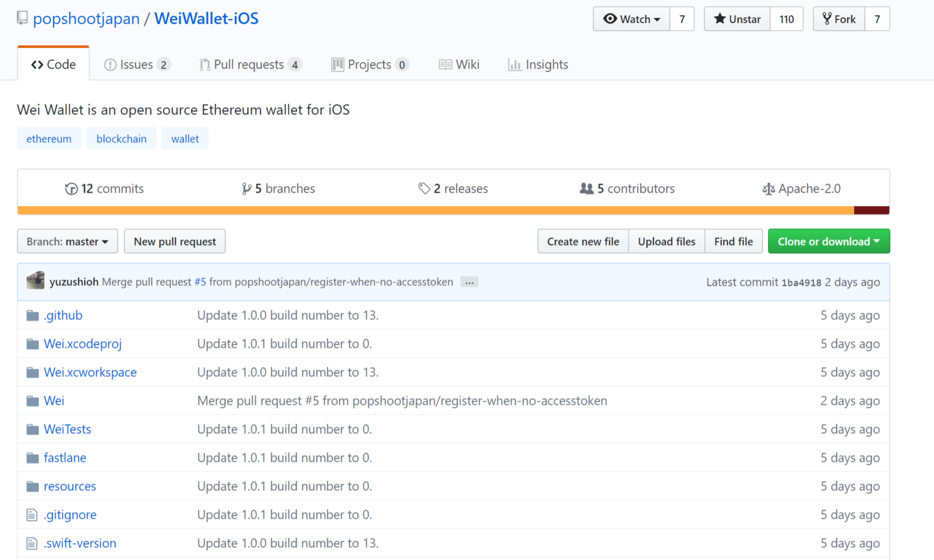Click yuzushioh's avatar thumbnail
The height and width of the screenshot is (560, 934).
tap(35, 281)
